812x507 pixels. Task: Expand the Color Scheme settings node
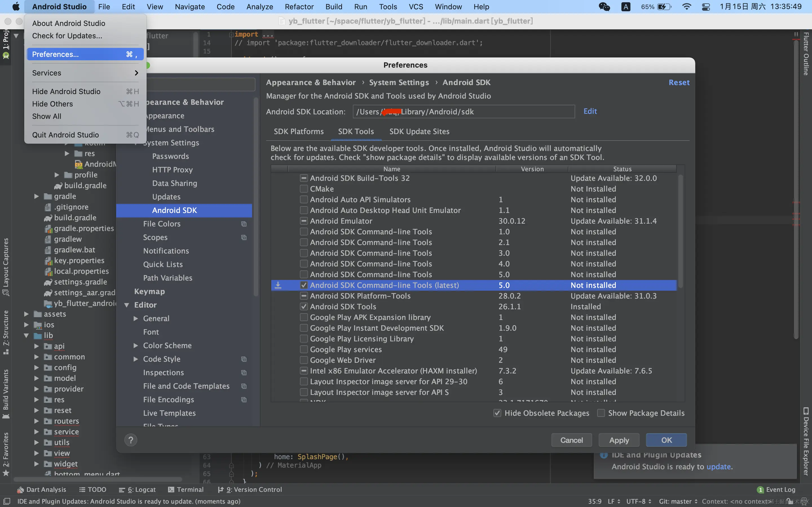(136, 346)
